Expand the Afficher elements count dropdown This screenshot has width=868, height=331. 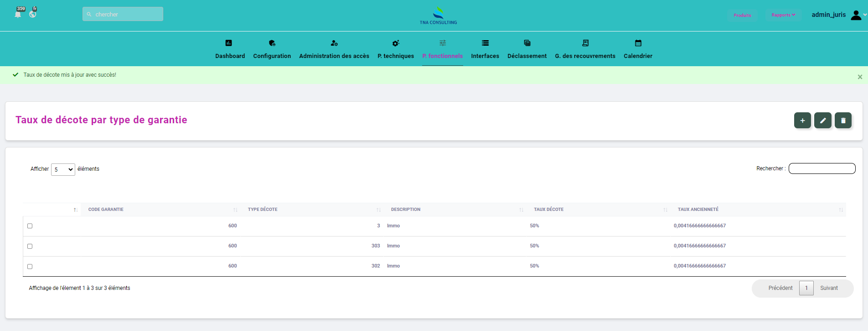pos(63,169)
